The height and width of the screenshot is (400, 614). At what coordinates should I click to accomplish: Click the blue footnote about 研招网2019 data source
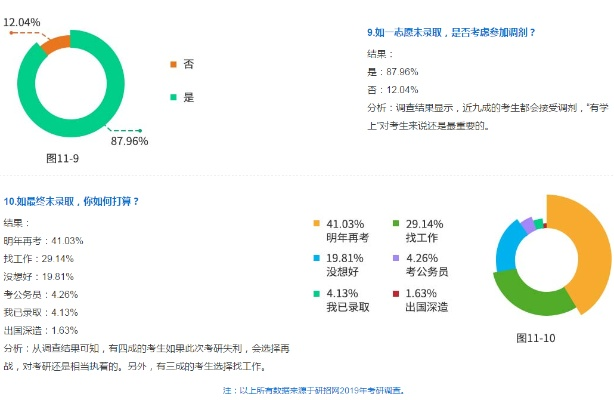[314, 391]
